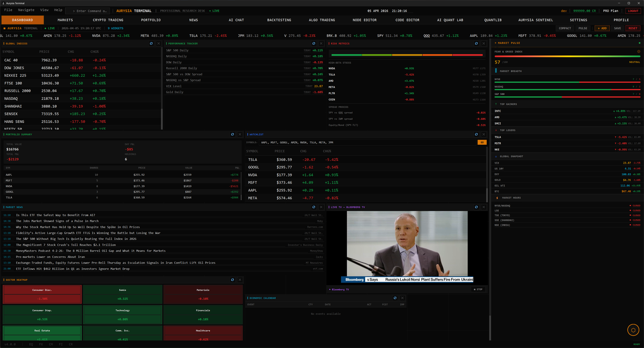This screenshot has height=348, width=644.
Task: Open headline 'The Jobs Market Showed Signs of a Pulse'
Action: [x=57, y=221]
